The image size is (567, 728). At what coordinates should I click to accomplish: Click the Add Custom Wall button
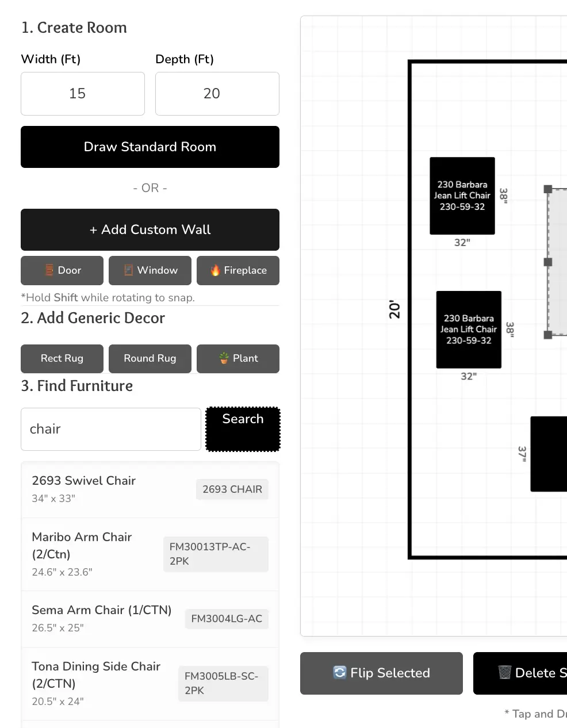coord(150,230)
